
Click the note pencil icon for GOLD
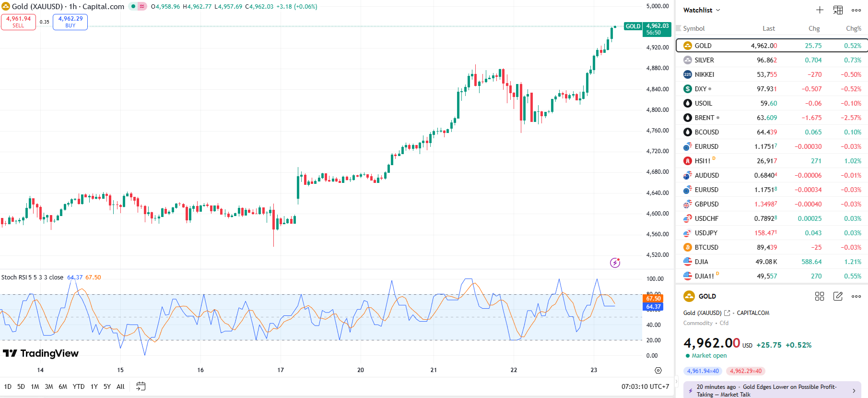click(838, 296)
